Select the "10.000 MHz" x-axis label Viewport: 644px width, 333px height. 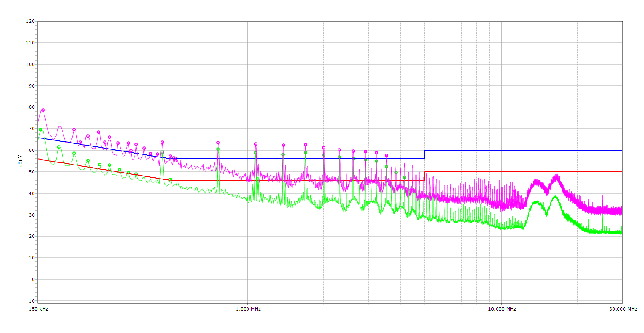click(x=502, y=309)
